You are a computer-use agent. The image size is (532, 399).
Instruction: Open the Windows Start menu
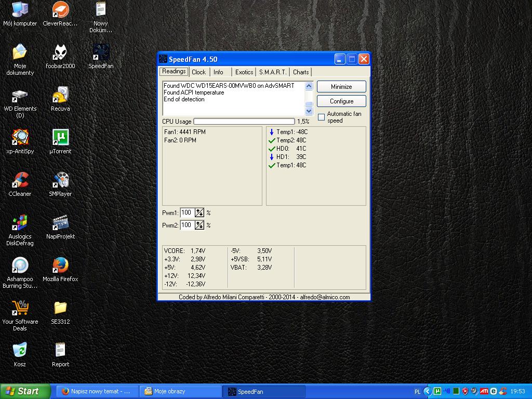25,391
